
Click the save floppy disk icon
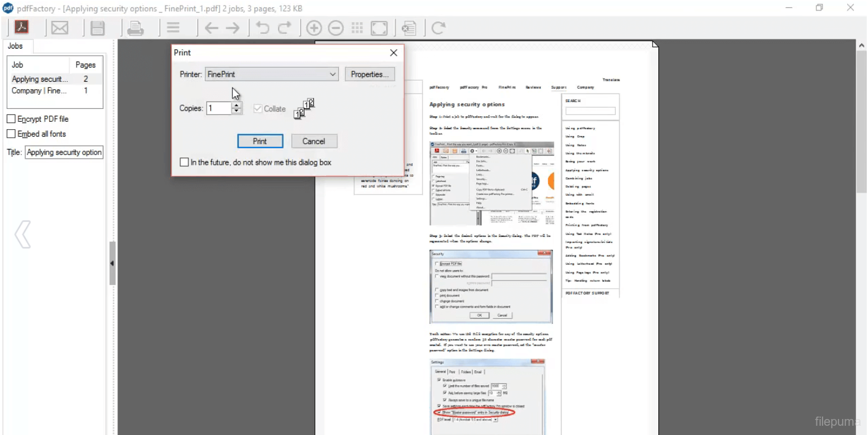pos(98,28)
